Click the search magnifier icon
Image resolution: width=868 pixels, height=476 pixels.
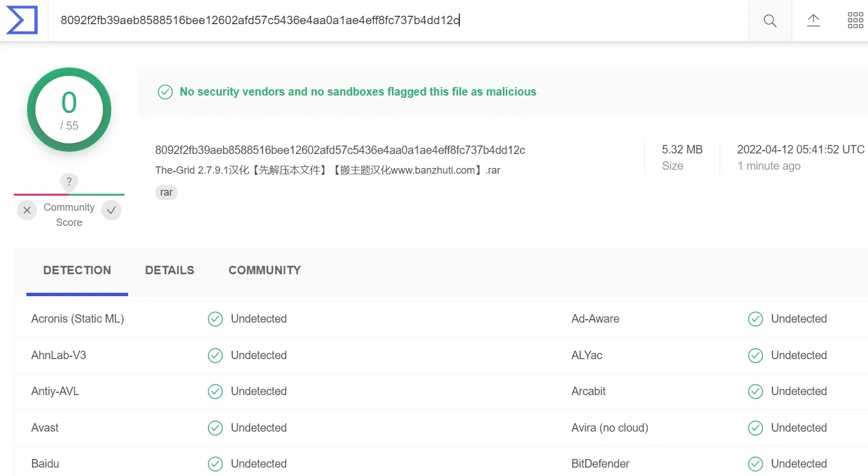click(x=770, y=21)
